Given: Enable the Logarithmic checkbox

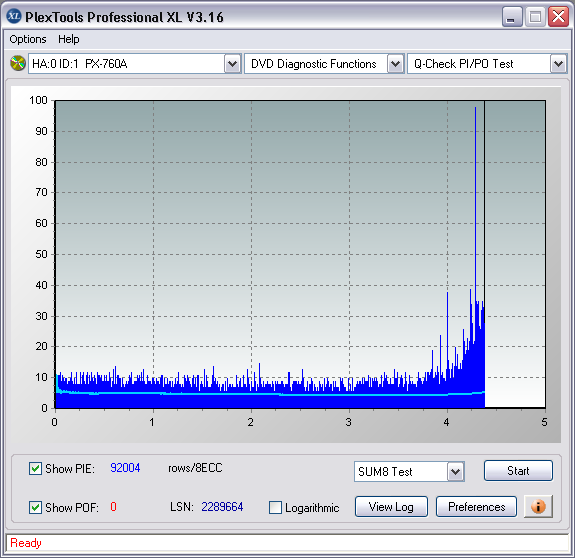Looking at the screenshot, I should click(x=275, y=508).
